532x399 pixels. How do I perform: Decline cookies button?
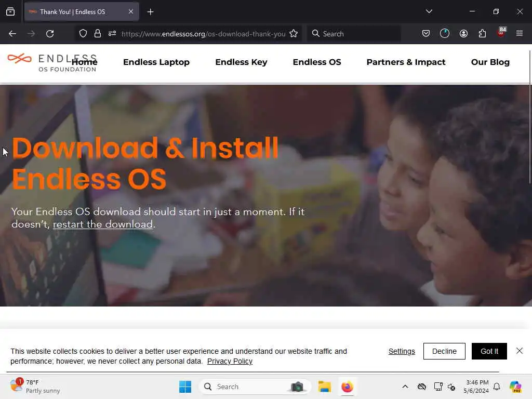[444, 351]
